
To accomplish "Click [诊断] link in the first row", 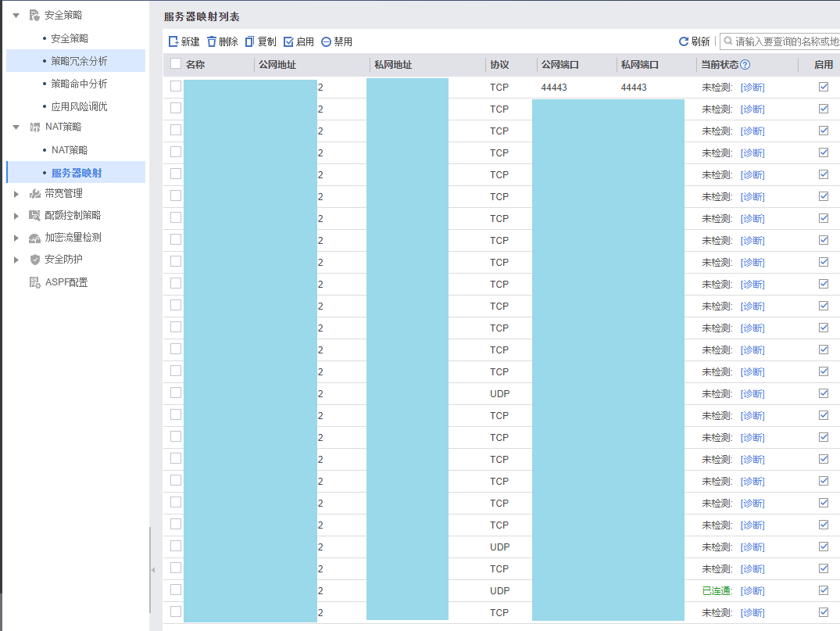I will [752, 88].
